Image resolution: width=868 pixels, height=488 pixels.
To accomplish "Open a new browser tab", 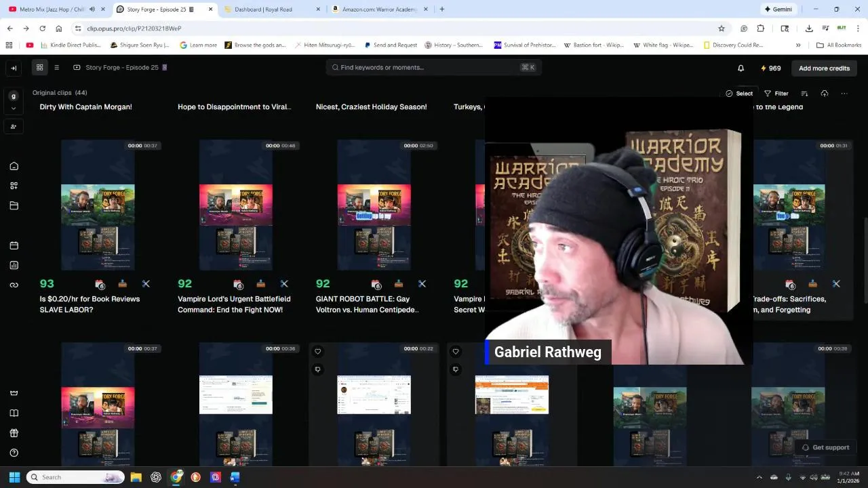I will (442, 9).
